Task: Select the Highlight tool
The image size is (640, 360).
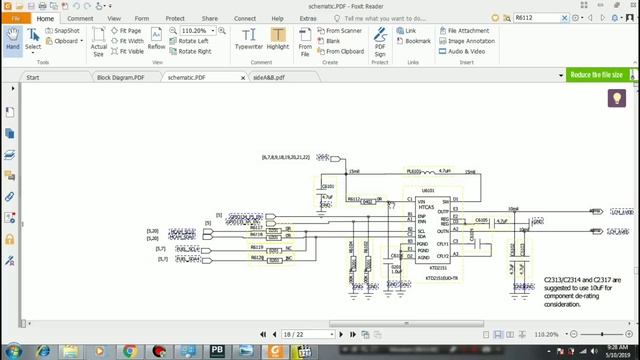Action: 278,39
